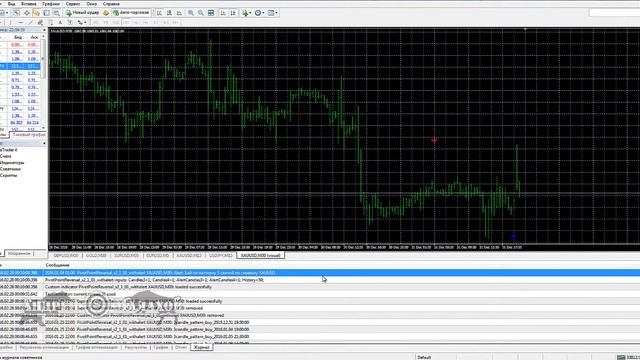This screenshot has height=360, width=640.
Task: Switch to the first EURUSD,M30 chart tab
Action: tap(127, 256)
